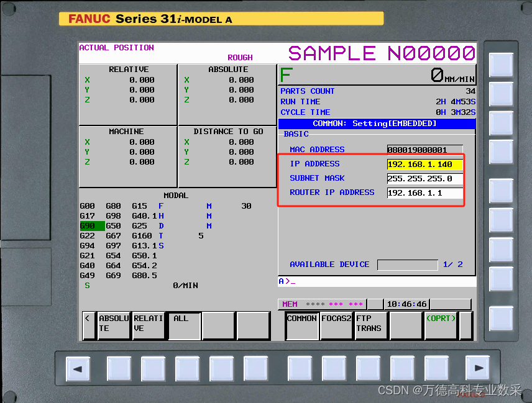The width and height of the screenshot is (532, 403).
Task: Click the program name SAMPLE N00000
Action: 382,53
